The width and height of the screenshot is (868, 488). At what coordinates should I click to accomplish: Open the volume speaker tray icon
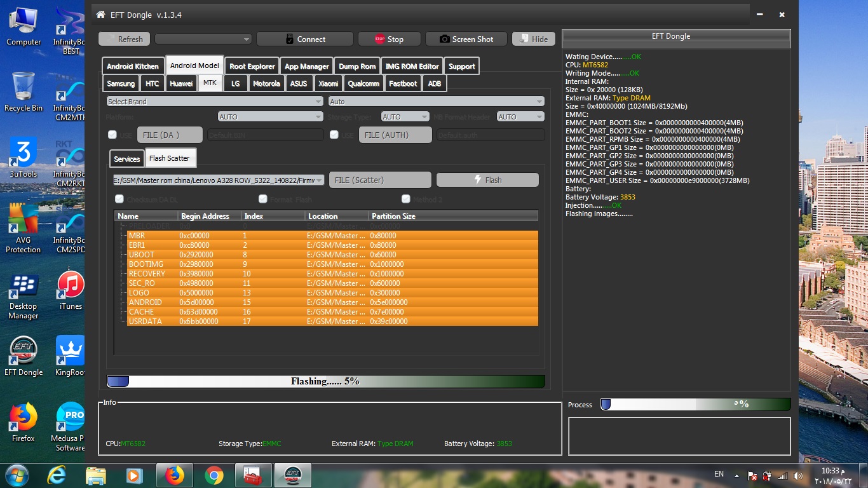coord(797,475)
